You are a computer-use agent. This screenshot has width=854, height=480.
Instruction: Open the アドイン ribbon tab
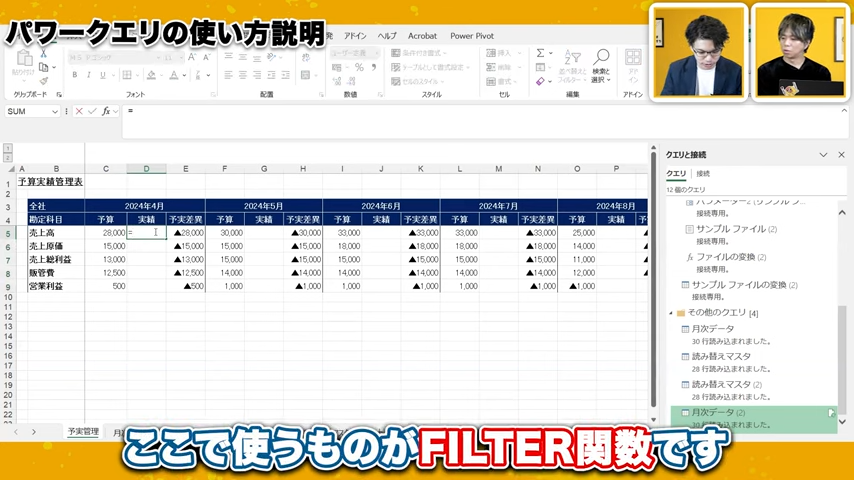pos(355,36)
